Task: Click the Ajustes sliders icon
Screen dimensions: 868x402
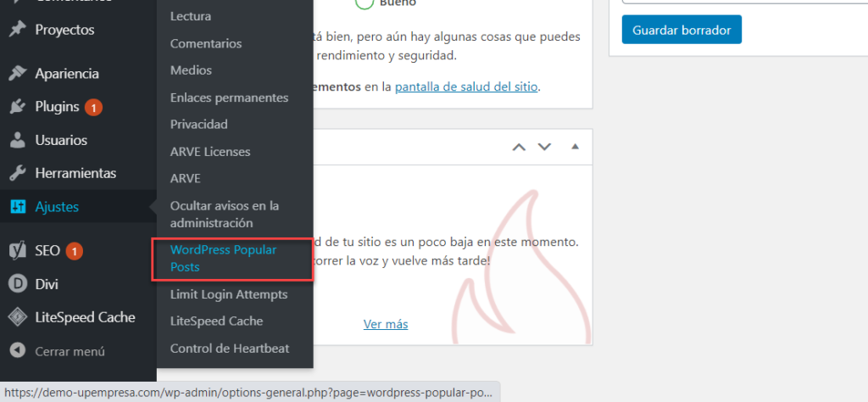Action: click(x=18, y=207)
